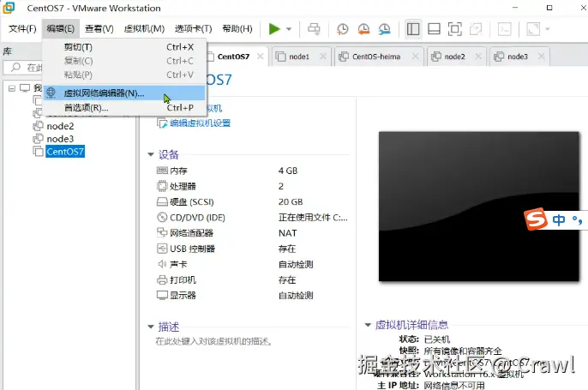588x390 pixels.
Task: Click the VMware Workstation title bar icon
Action: (x=9, y=8)
